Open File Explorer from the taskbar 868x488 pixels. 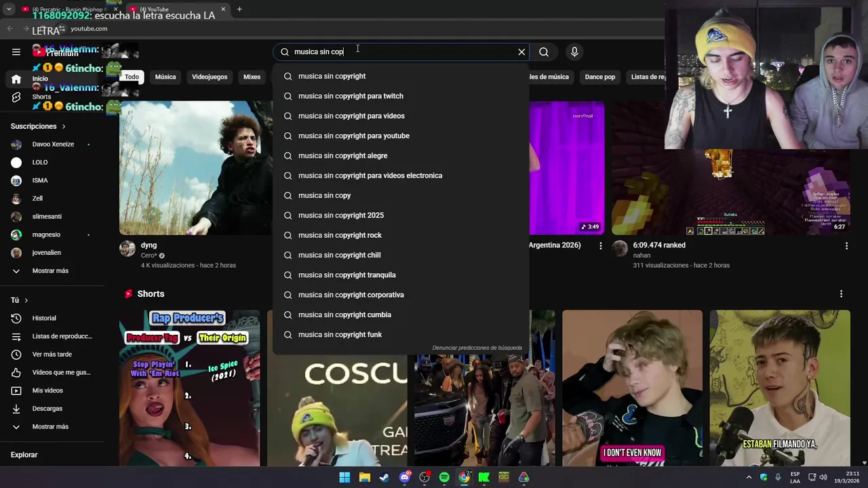365,477
